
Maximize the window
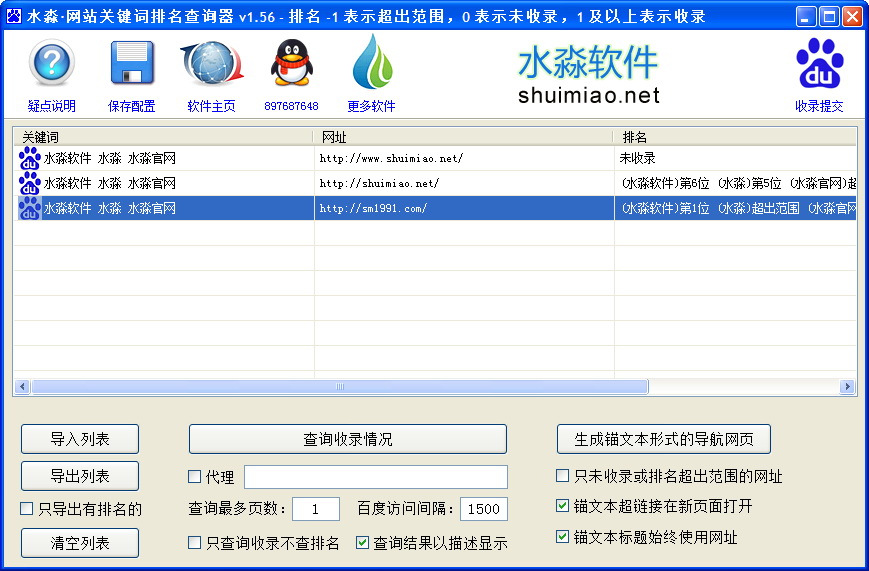[829, 17]
